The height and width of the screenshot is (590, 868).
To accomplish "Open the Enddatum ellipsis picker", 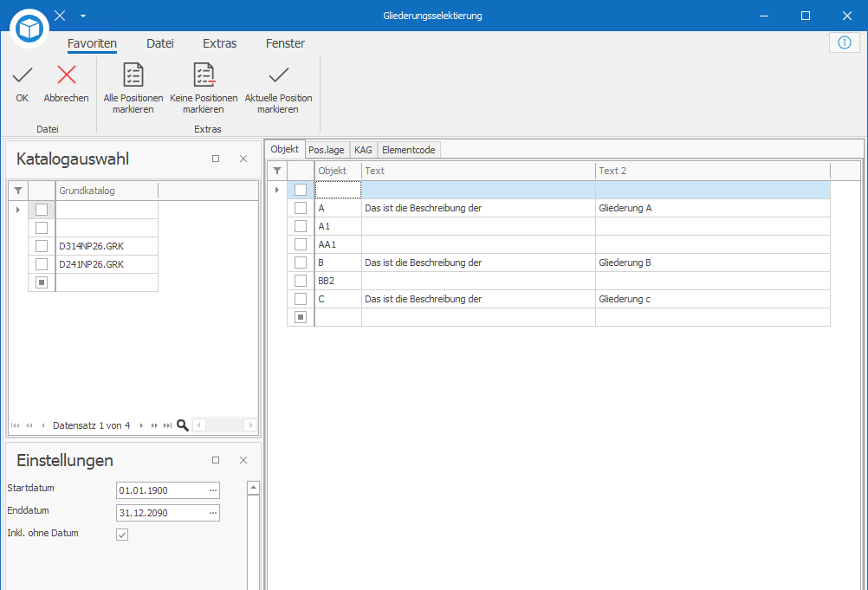I will click(x=213, y=513).
